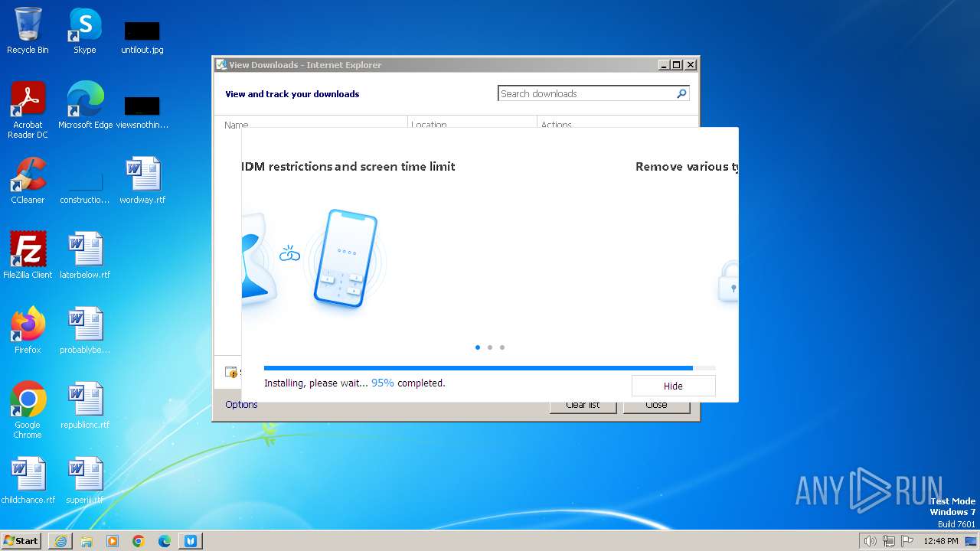The height and width of the screenshot is (551, 980).
Task: Open the untilout.jpg desktop file
Action: (x=142, y=37)
